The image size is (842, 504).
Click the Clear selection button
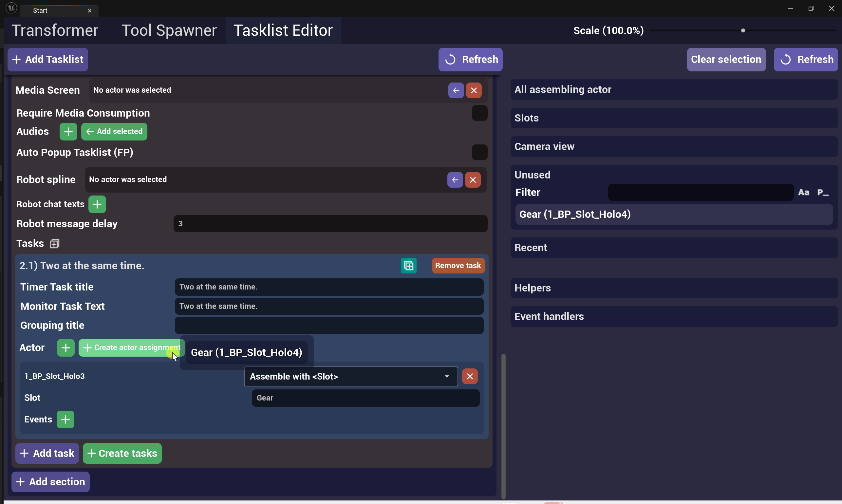point(726,59)
